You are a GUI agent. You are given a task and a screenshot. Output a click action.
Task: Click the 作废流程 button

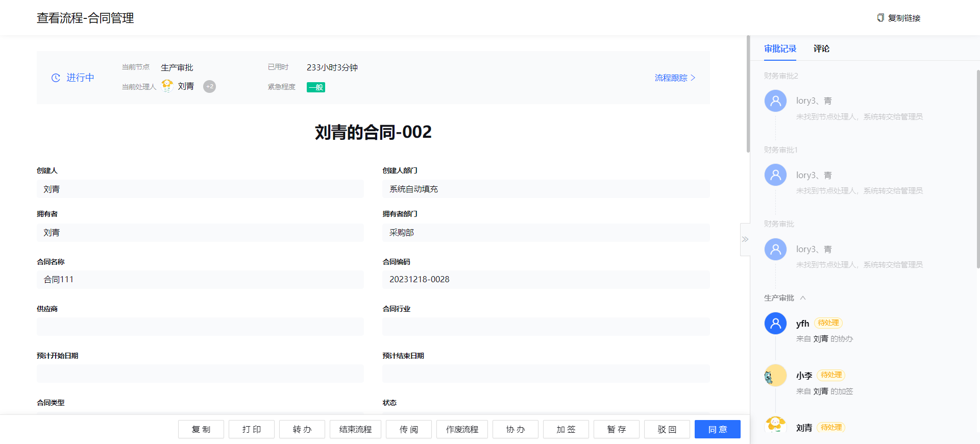point(462,429)
